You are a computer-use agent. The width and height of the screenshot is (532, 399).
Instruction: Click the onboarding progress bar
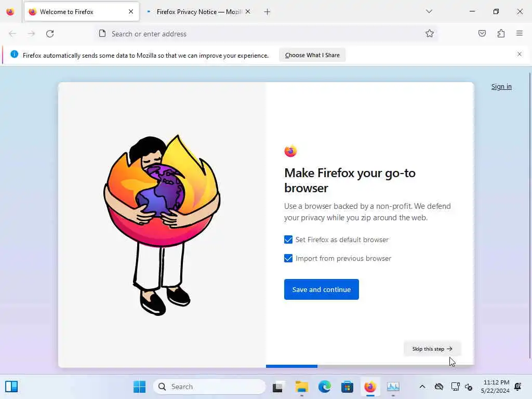370,366
